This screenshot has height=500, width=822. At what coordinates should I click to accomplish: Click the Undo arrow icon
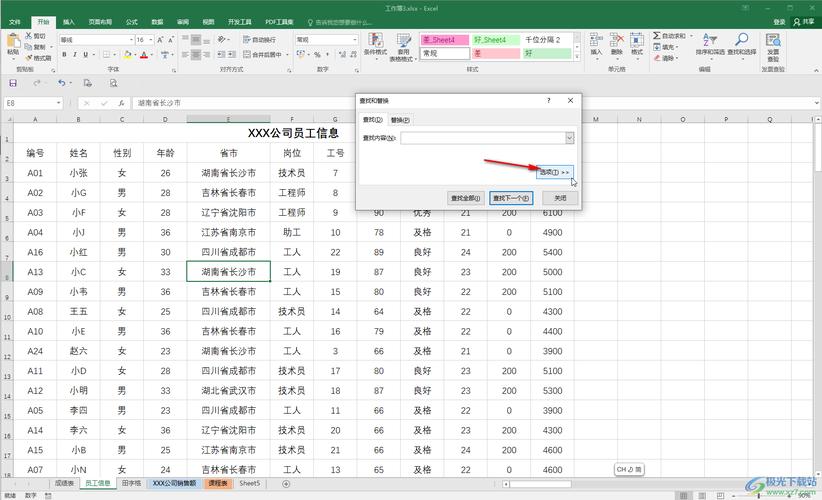pyautogui.click(x=61, y=83)
